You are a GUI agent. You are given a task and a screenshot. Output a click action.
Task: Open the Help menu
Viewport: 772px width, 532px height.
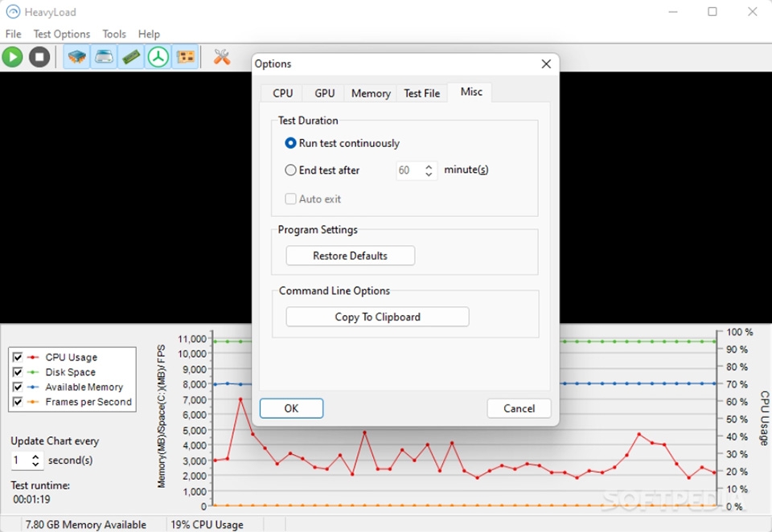(149, 34)
